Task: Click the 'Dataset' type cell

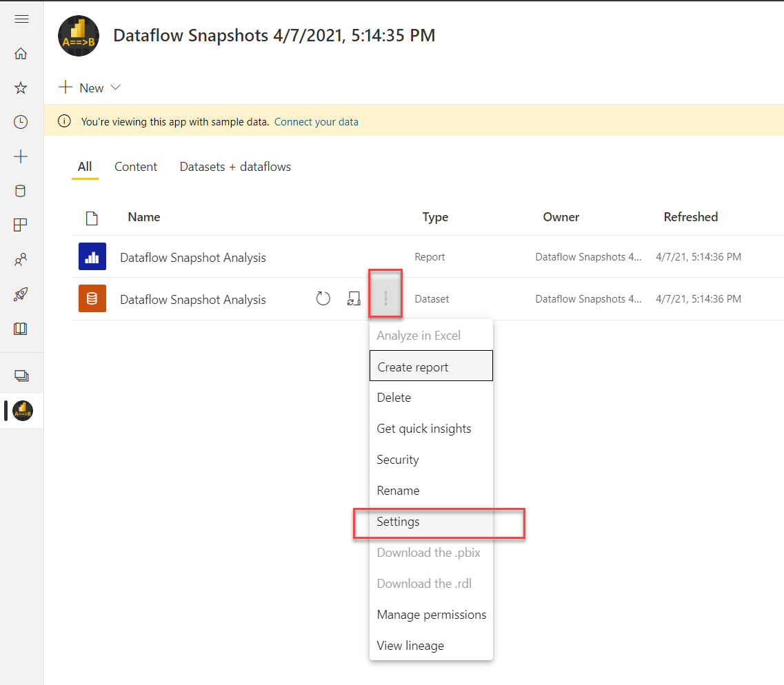Action: 432,299
